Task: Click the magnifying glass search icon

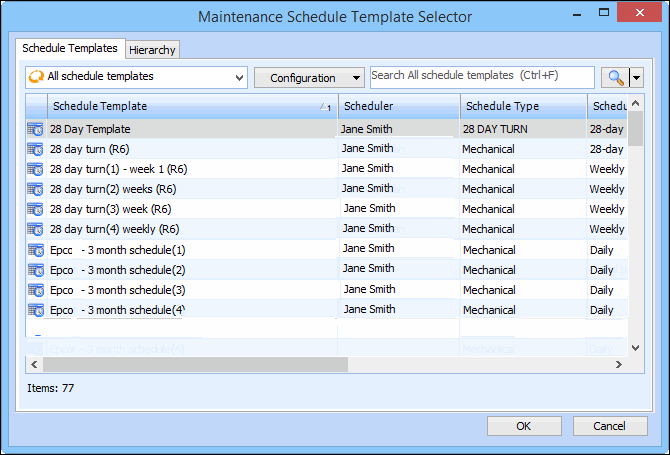Action: pyautogui.click(x=613, y=77)
